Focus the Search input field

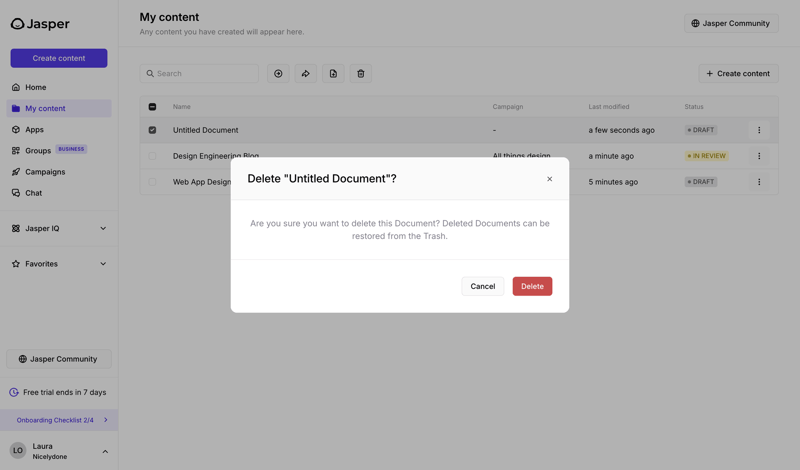(199, 73)
